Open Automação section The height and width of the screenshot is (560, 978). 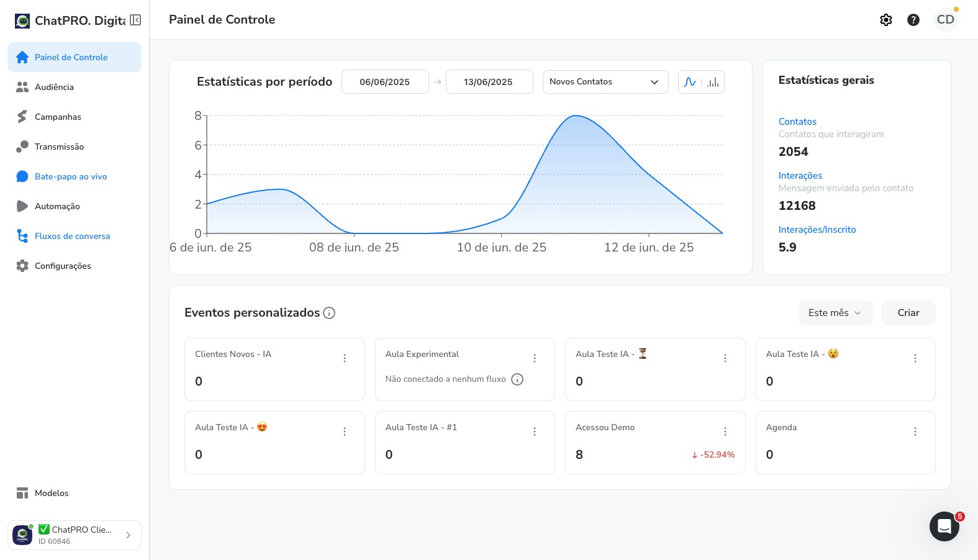[75, 206]
